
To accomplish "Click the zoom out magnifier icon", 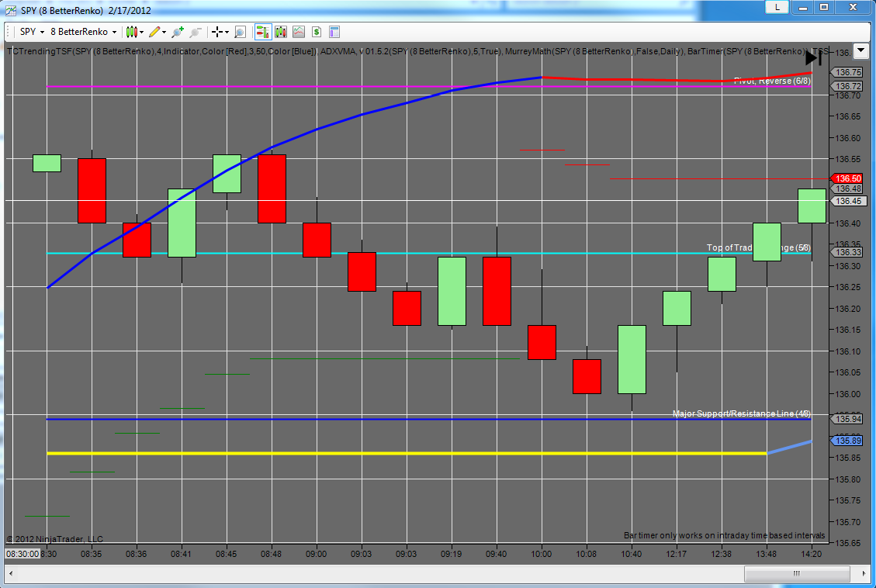I will pos(195,32).
